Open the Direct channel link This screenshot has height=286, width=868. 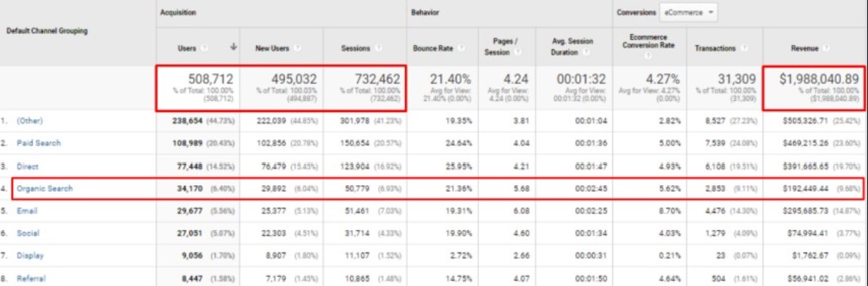(27, 166)
